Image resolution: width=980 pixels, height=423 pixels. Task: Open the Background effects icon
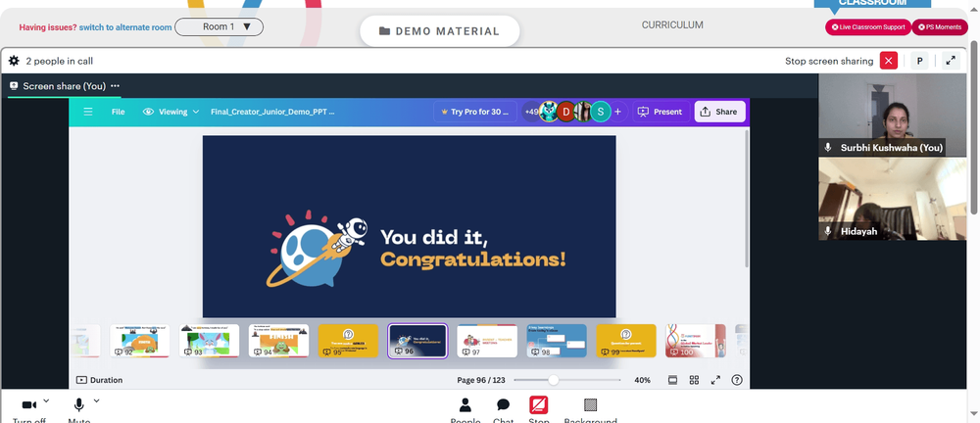[590, 404]
